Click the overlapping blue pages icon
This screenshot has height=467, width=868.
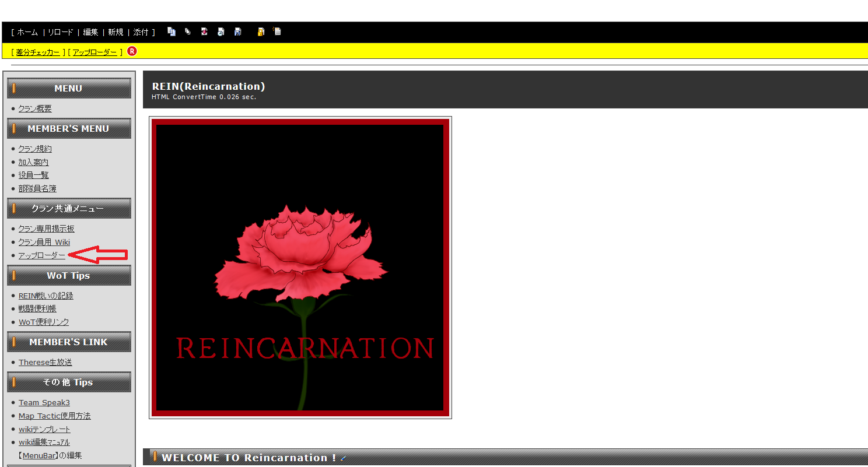171,32
